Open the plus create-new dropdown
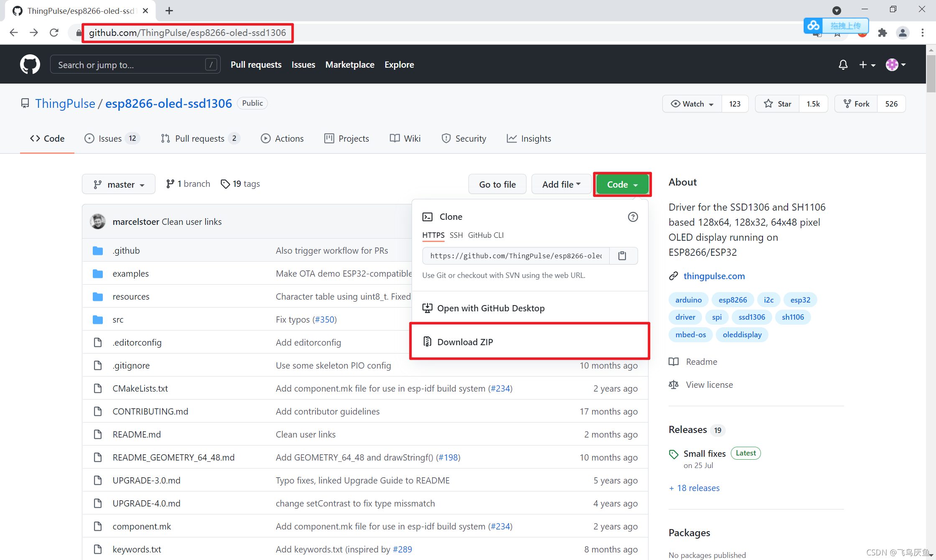 (867, 64)
